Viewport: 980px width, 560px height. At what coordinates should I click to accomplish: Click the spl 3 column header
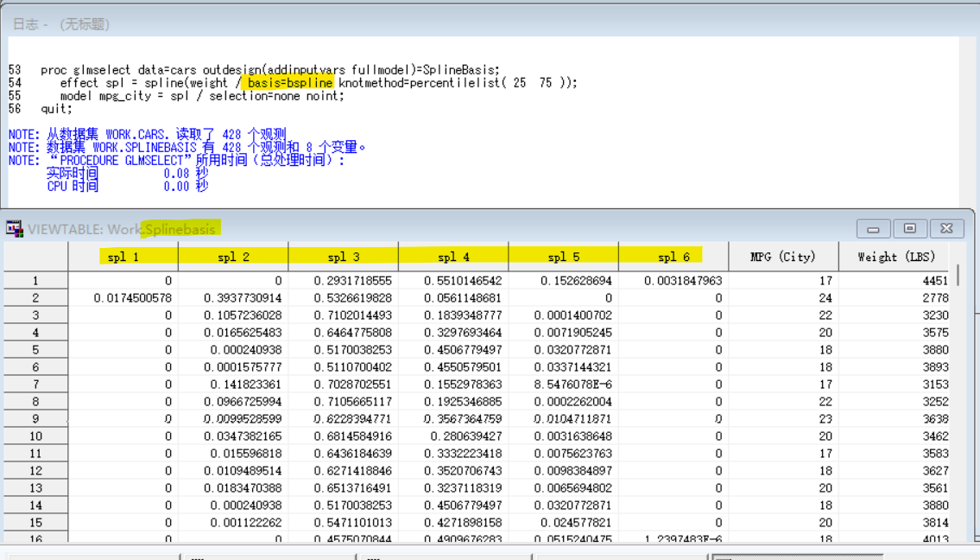tap(343, 257)
